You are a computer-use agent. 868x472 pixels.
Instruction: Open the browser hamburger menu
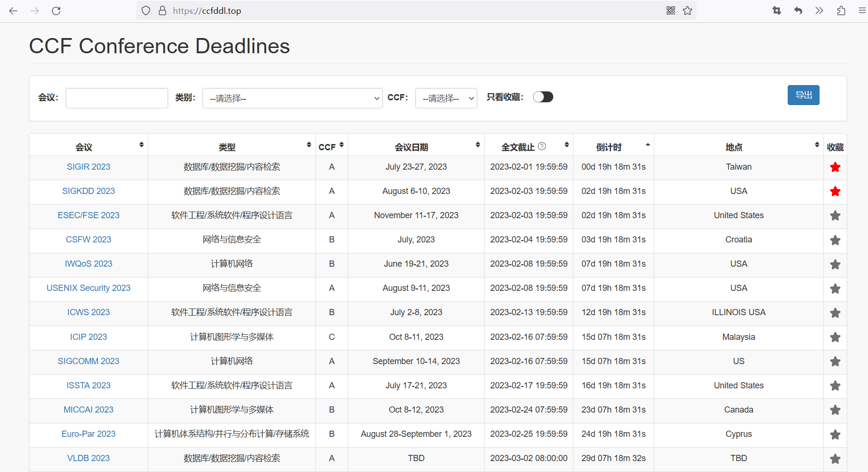point(862,10)
